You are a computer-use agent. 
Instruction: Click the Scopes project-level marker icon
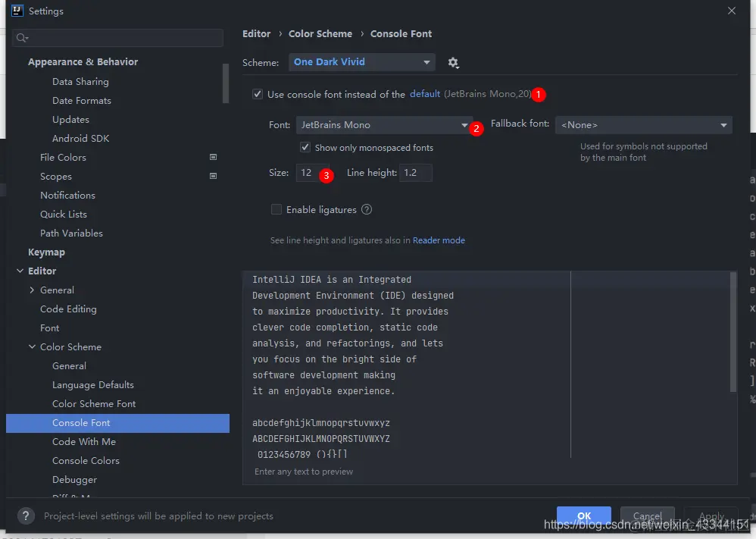pyautogui.click(x=213, y=176)
